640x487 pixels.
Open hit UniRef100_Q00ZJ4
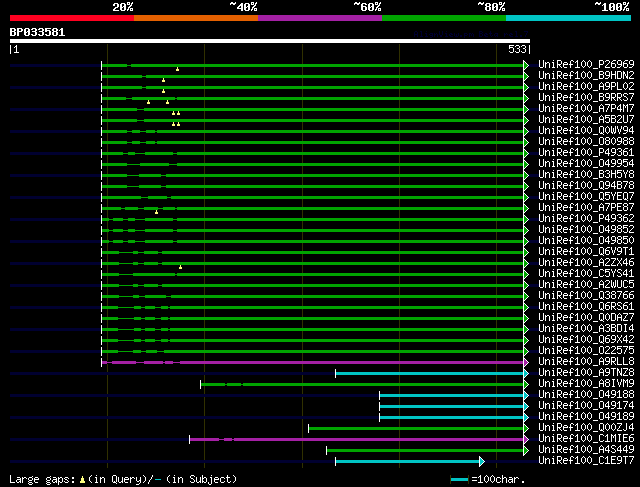pos(586,428)
